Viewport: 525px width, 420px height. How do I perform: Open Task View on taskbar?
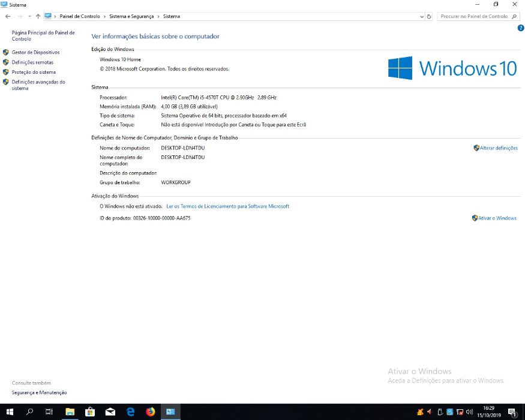pyautogui.click(x=49, y=412)
